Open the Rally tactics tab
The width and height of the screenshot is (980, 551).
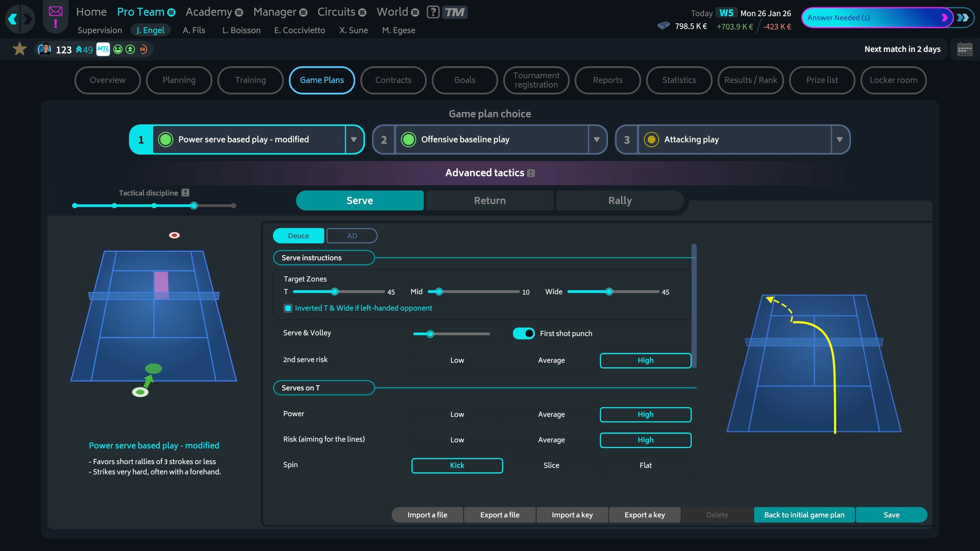point(620,201)
